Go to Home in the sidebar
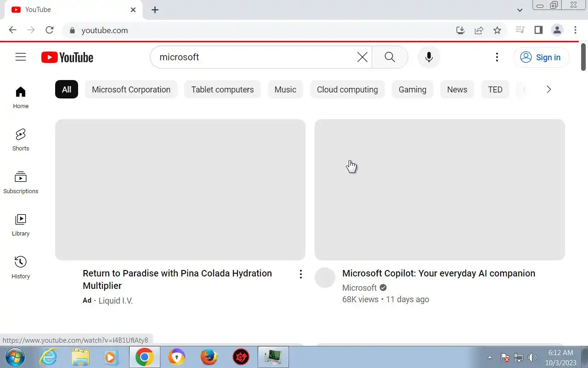 [x=21, y=98]
